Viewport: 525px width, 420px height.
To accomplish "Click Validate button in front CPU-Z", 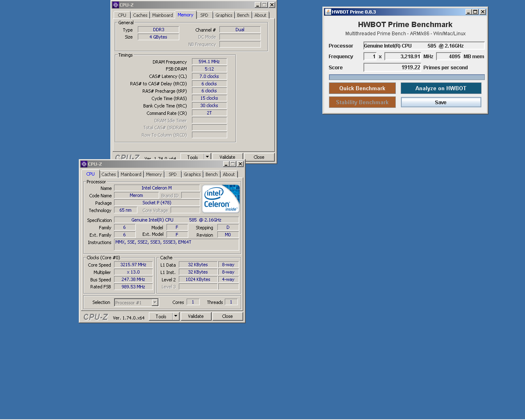I will tap(196, 316).
